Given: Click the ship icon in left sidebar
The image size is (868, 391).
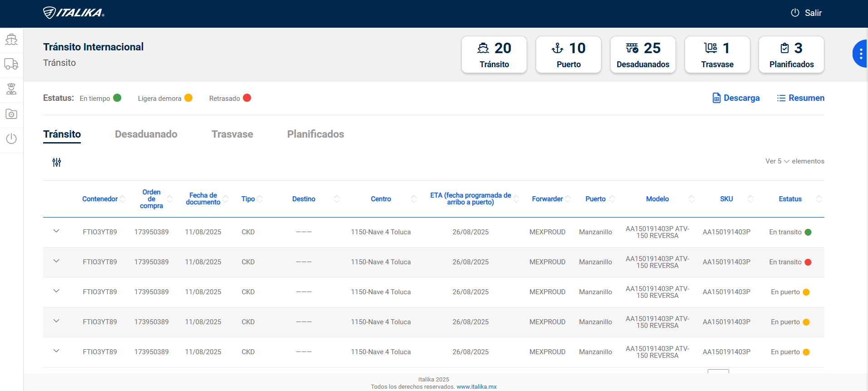Looking at the screenshot, I should click(11, 40).
